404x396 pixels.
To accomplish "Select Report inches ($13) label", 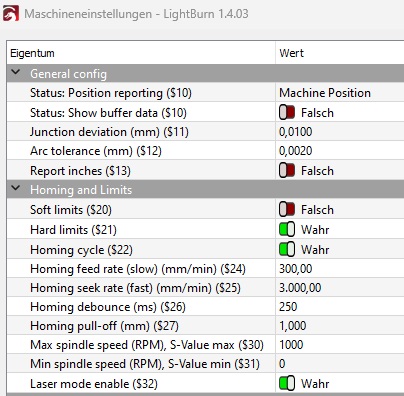I will (80, 171).
